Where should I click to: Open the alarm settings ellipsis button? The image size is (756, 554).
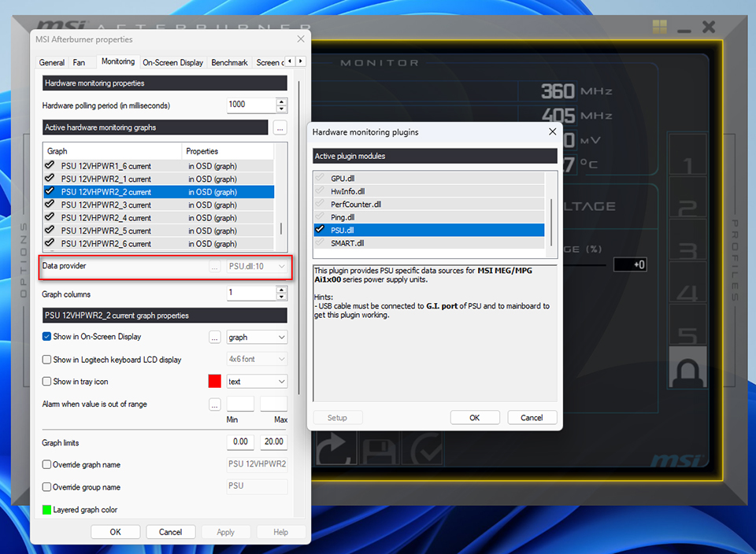click(x=214, y=404)
